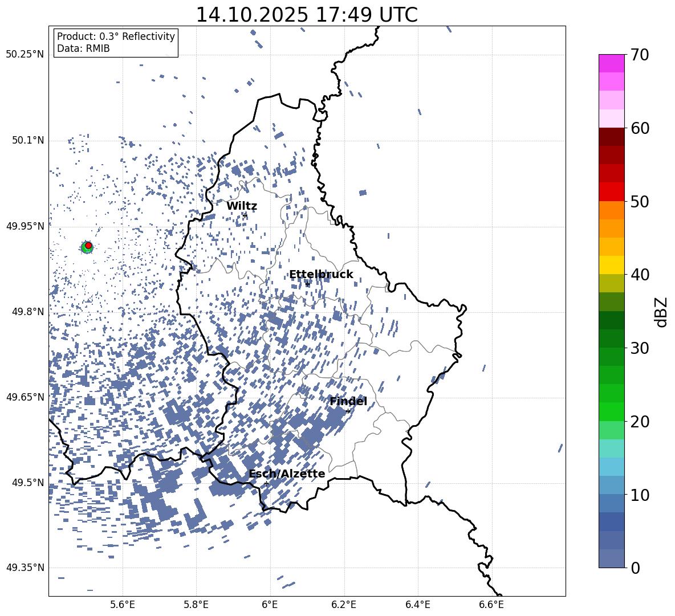Click the 6°E longitude tick label

[x=270, y=605]
